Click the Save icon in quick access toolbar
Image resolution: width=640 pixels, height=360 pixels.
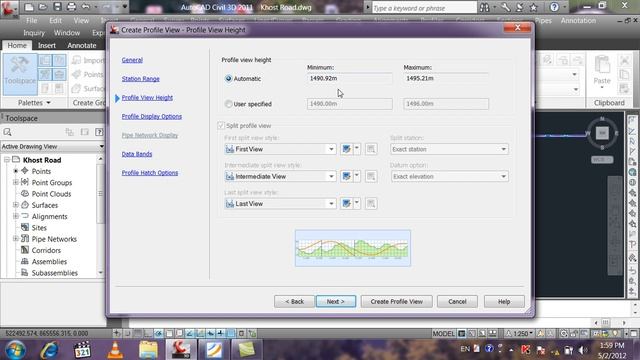[x=57, y=7]
